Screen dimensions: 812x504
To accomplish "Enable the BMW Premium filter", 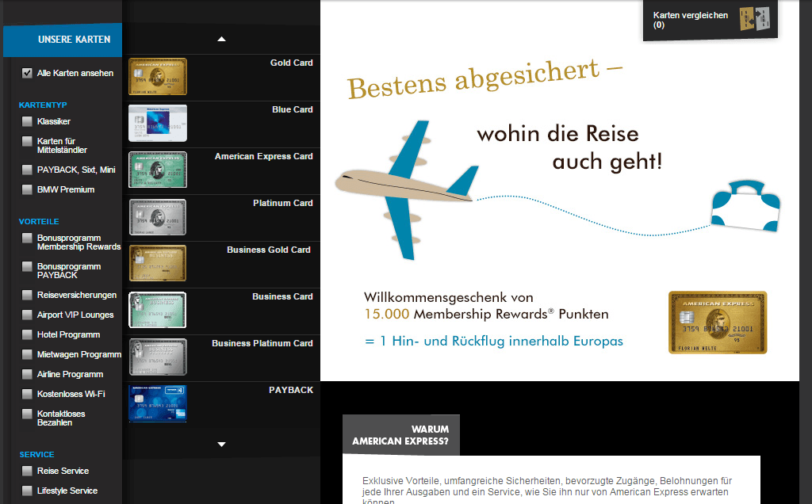I will pos(27,189).
